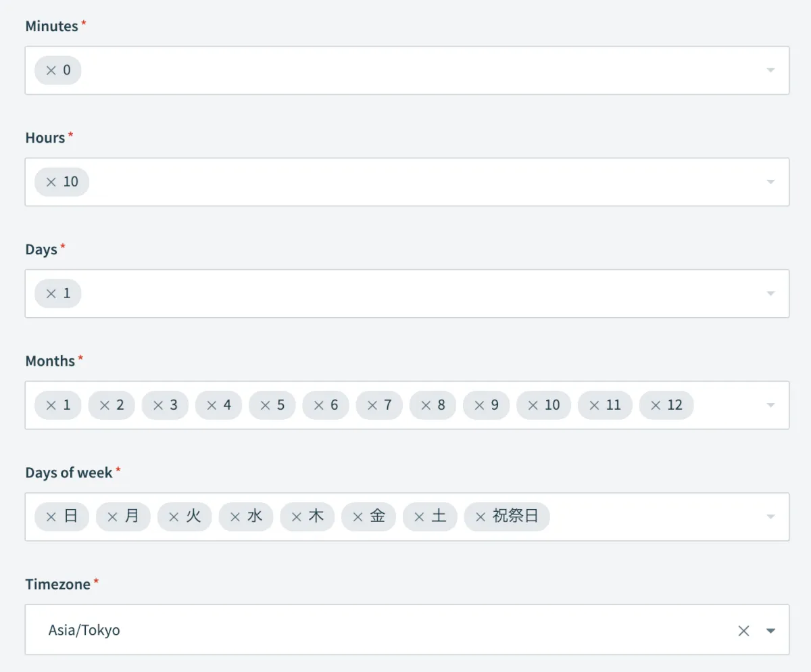Remove month 7 tag from Months
This screenshot has width=811, height=672.
pos(372,405)
